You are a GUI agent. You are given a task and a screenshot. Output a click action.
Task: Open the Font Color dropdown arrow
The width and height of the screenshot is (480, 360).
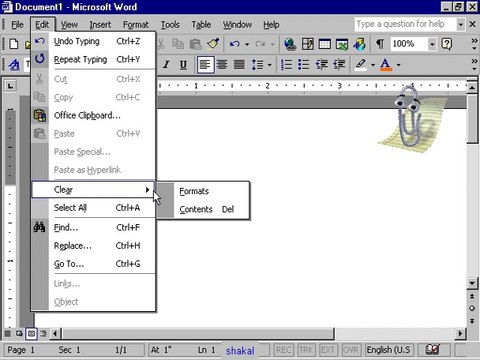pyautogui.click(x=398, y=65)
